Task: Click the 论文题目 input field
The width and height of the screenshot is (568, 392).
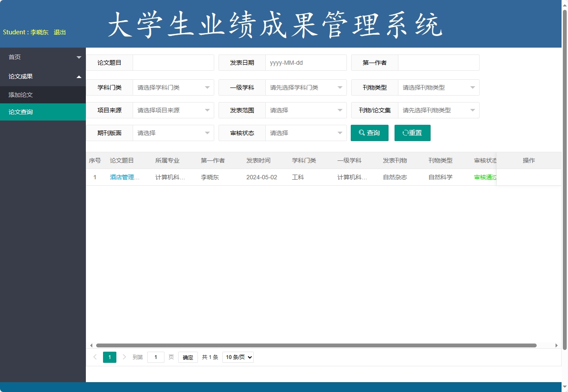Action: [173, 63]
